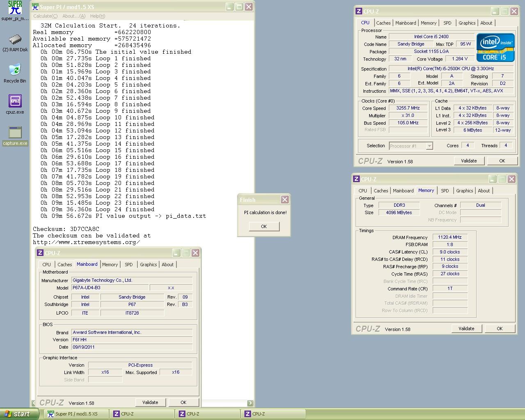Click the Multiplier x 31.0 value
525x420 pixels.
pyautogui.click(x=408, y=116)
